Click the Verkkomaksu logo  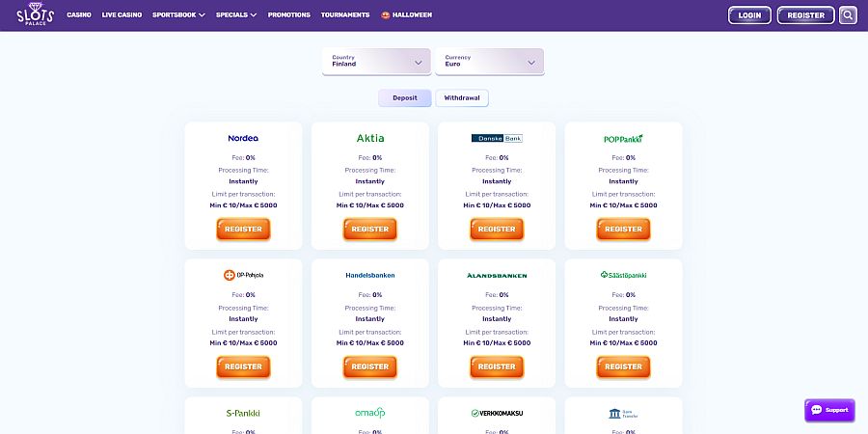(x=497, y=413)
